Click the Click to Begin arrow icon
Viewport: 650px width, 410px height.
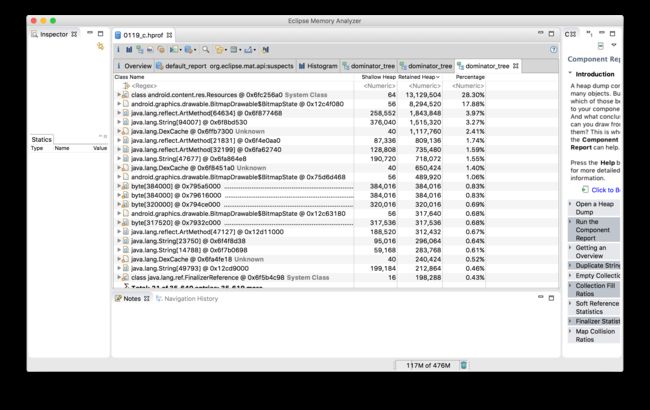pyautogui.click(x=585, y=189)
